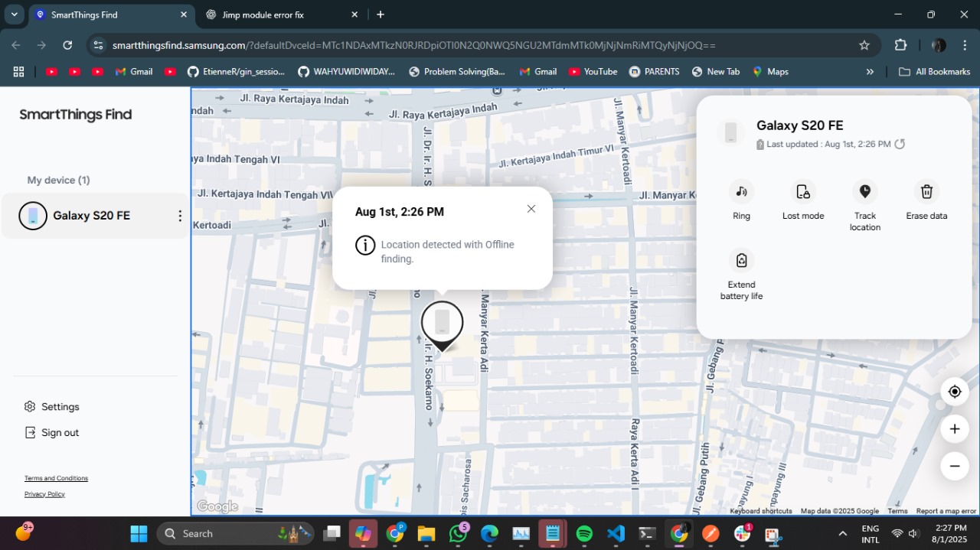Click the Sign out button
This screenshot has width=980, height=550.
click(60, 433)
